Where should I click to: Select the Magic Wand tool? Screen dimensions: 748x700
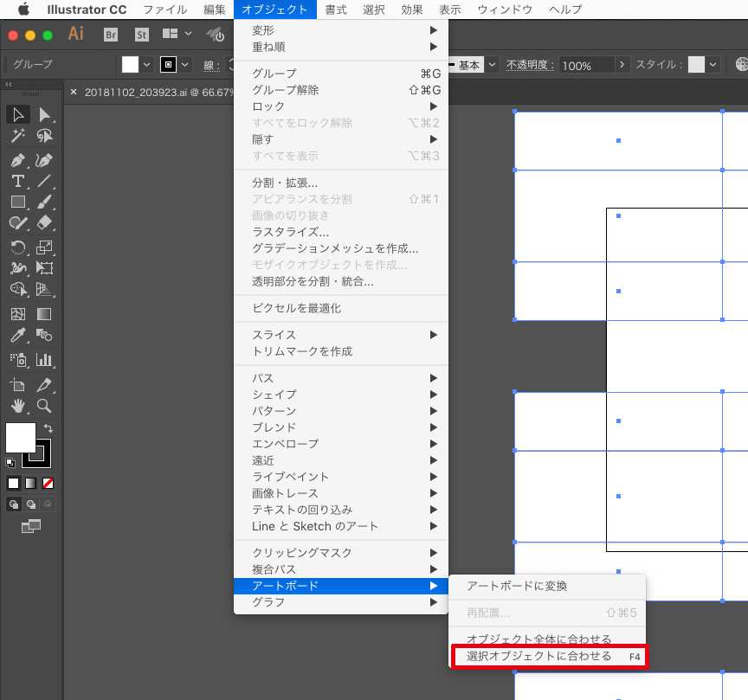18,136
